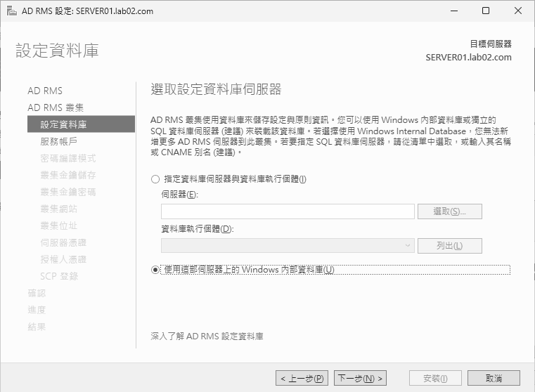Click the SERVER01.lab02.com target server text
This screenshot has width=535, height=392.
point(468,58)
